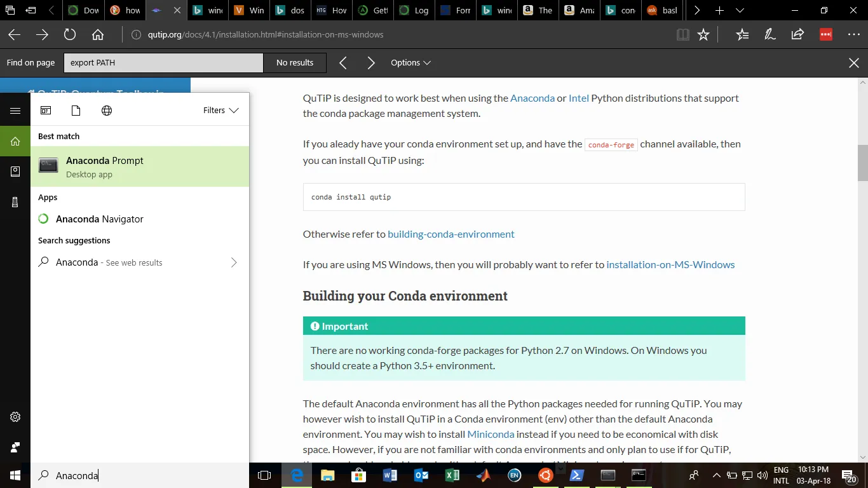
Task: Open Anaconda Navigator app result
Action: (x=140, y=219)
